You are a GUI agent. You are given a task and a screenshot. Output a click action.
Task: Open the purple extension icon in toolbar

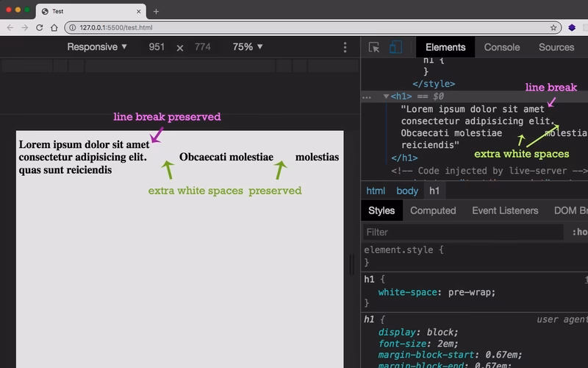(x=572, y=27)
